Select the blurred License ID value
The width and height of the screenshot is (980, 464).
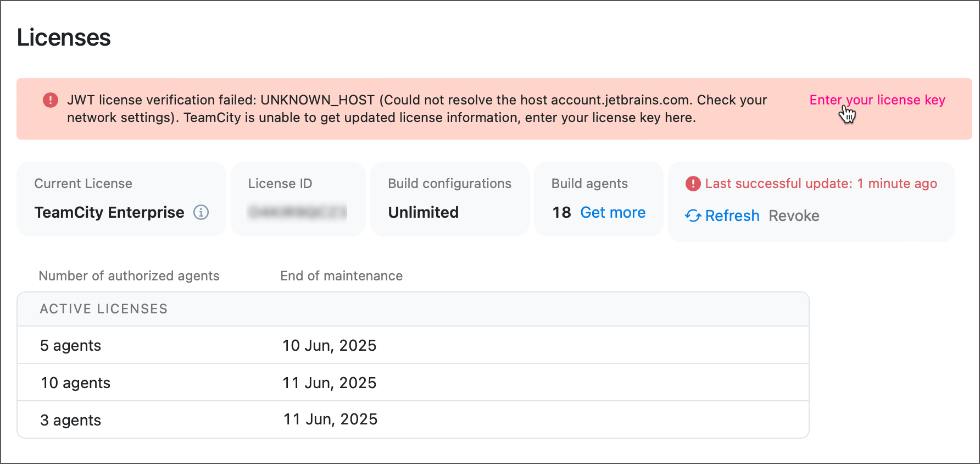(x=298, y=212)
